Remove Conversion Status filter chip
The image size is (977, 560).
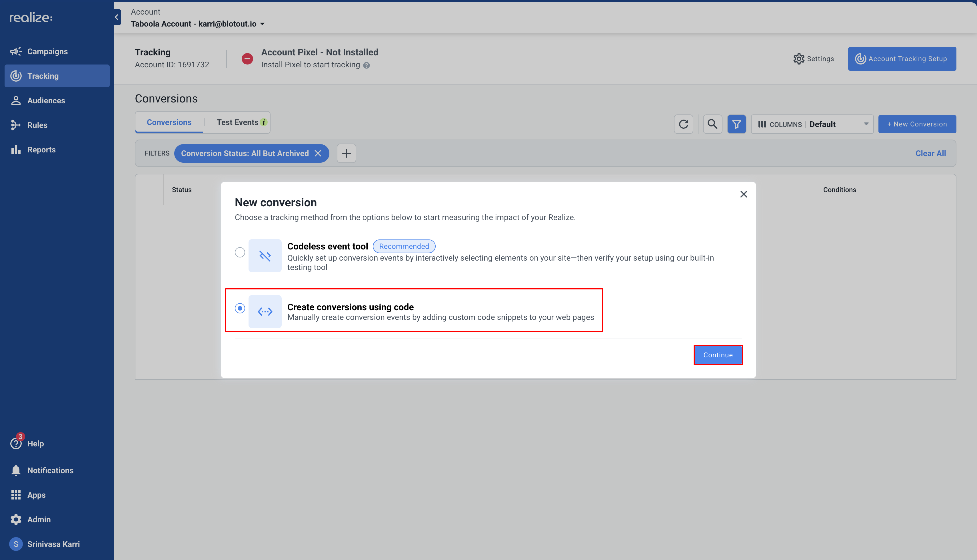point(318,154)
